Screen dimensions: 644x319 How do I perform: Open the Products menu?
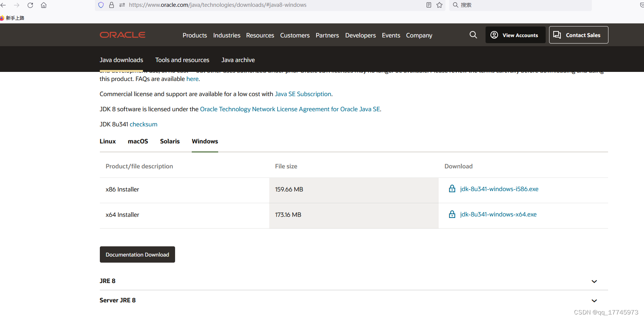(195, 35)
